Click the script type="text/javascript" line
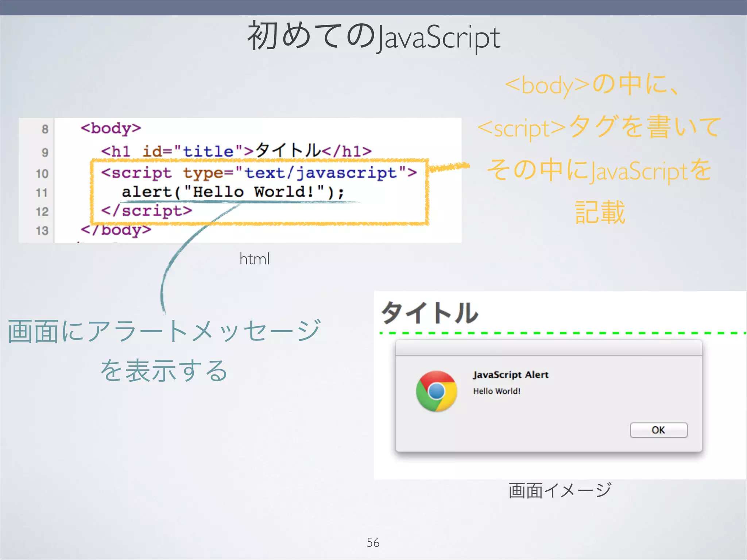747x560 pixels. (259, 173)
